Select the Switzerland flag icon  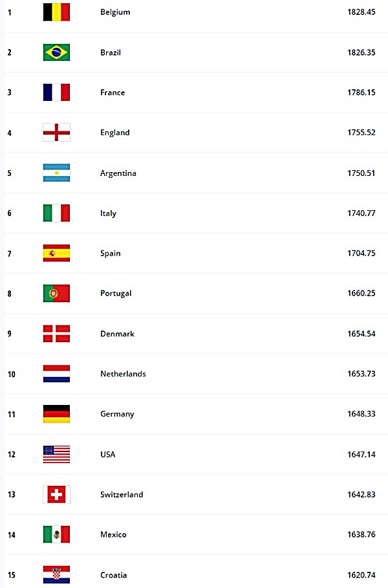click(x=56, y=494)
